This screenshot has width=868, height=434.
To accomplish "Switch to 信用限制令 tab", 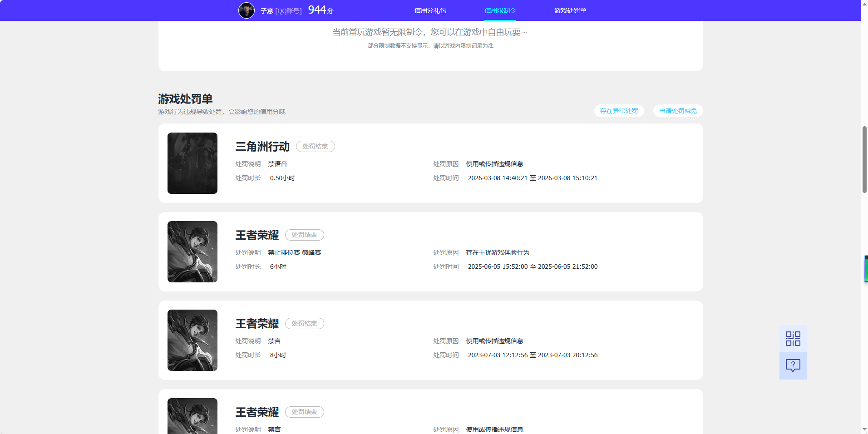I will (500, 10).
